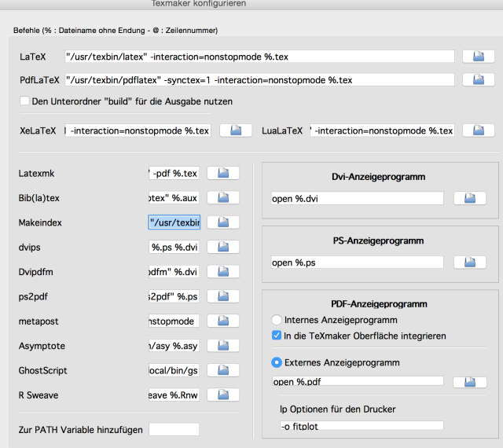Viewport: 503px width, 448px height.
Task: Click the Bib(la)tex command field
Action: [174, 198]
